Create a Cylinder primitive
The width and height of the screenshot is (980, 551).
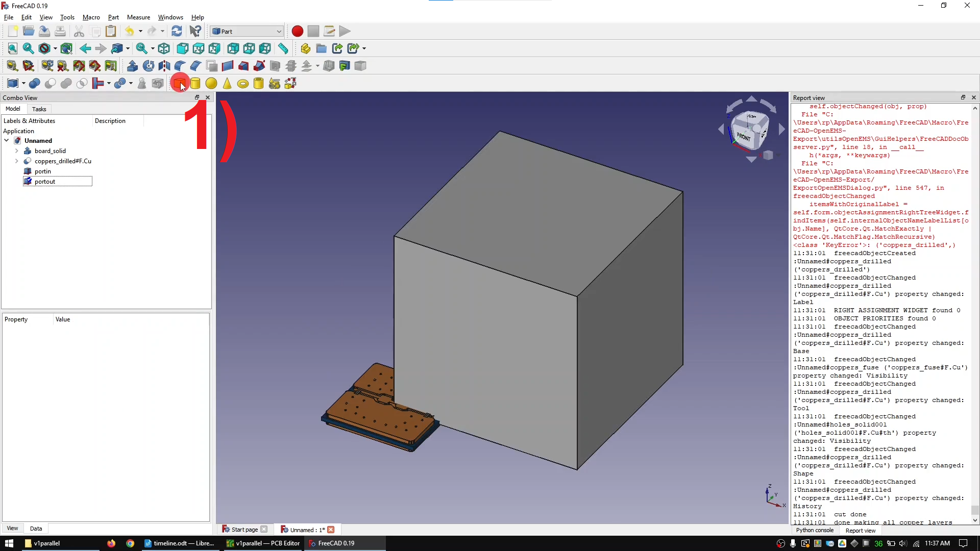coord(195,83)
